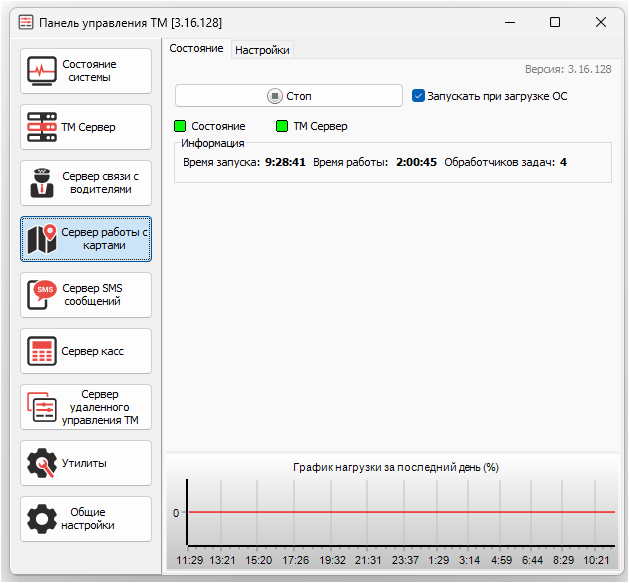Click the uptime value 2:00:45
Viewport: 629px width, 583px height.
(x=416, y=162)
